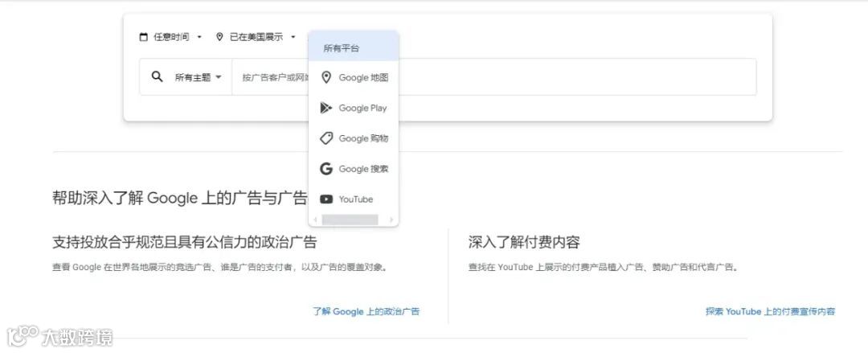Click the heading 深入了解付费内容

click(x=524, y=242)
